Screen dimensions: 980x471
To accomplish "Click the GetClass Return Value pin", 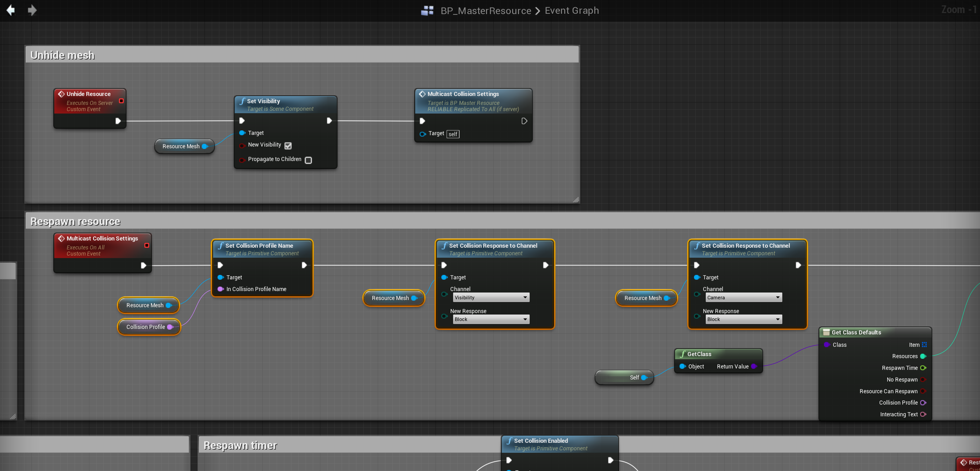I will pyautogui.click(x=753, y=366).
